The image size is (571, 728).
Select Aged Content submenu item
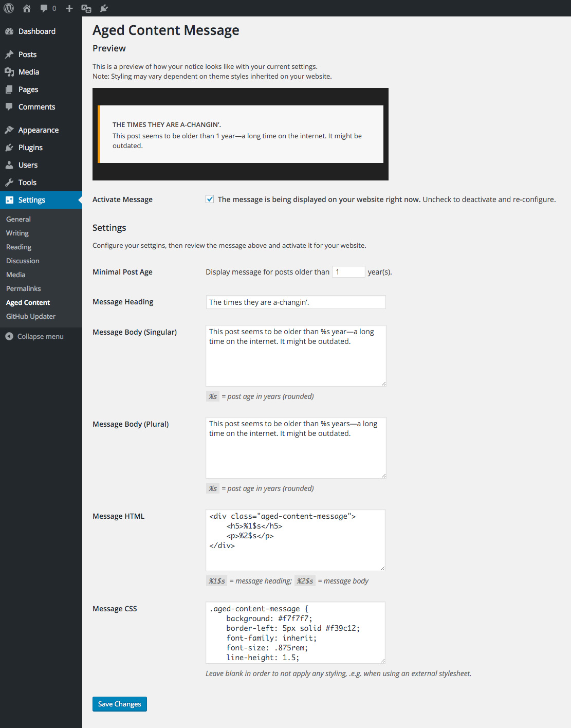[x=28, y=302]
